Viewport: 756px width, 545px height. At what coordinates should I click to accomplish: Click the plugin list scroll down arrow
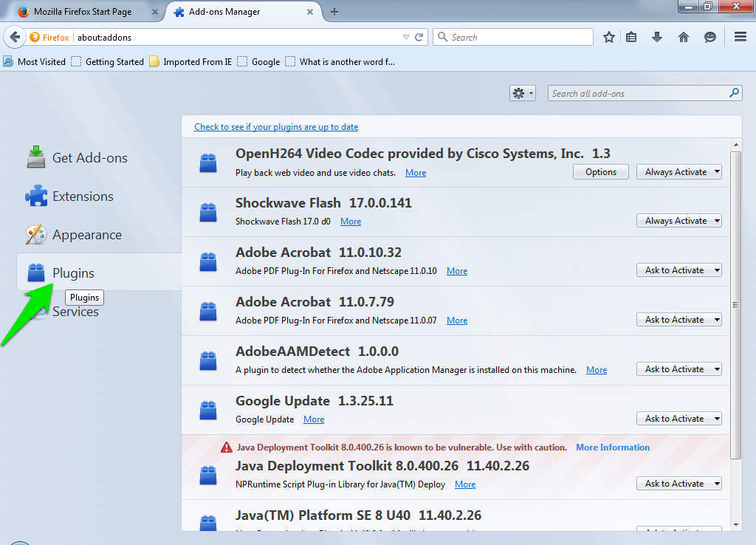[x=735, y=524]
